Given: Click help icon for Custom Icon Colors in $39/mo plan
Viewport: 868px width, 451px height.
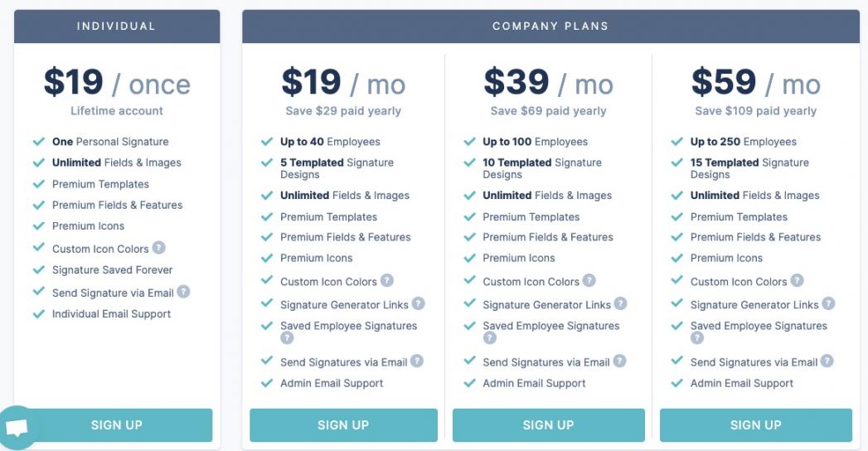Looking at the screenshot, I should click(589, 281).
